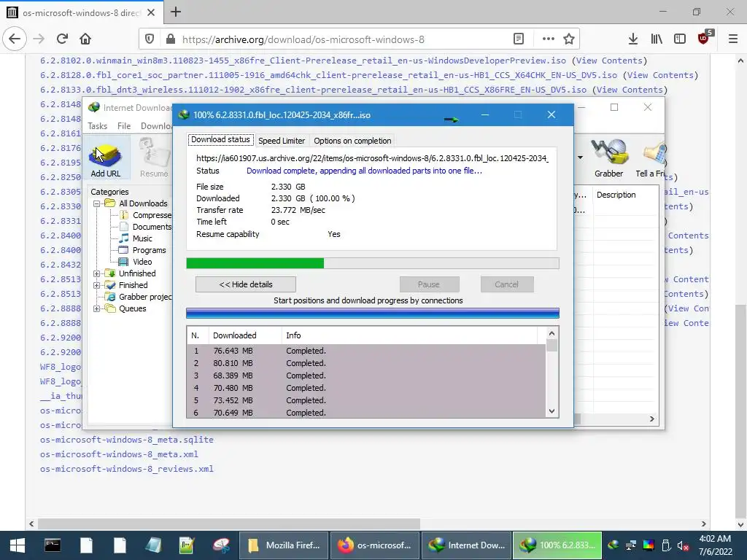Collapse the All Downloads tree node
Viewport: 747px width, 560px height.
click(x=97, y=203)
